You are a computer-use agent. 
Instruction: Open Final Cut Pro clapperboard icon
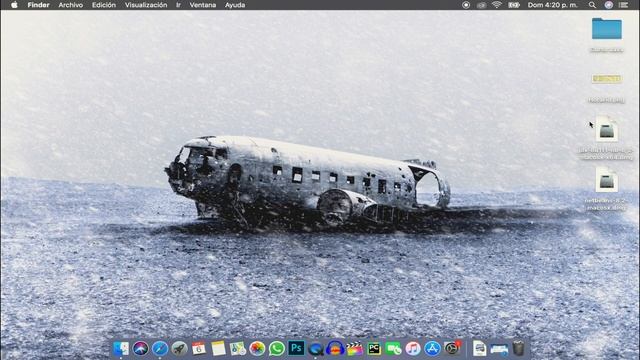click(355, 349)
